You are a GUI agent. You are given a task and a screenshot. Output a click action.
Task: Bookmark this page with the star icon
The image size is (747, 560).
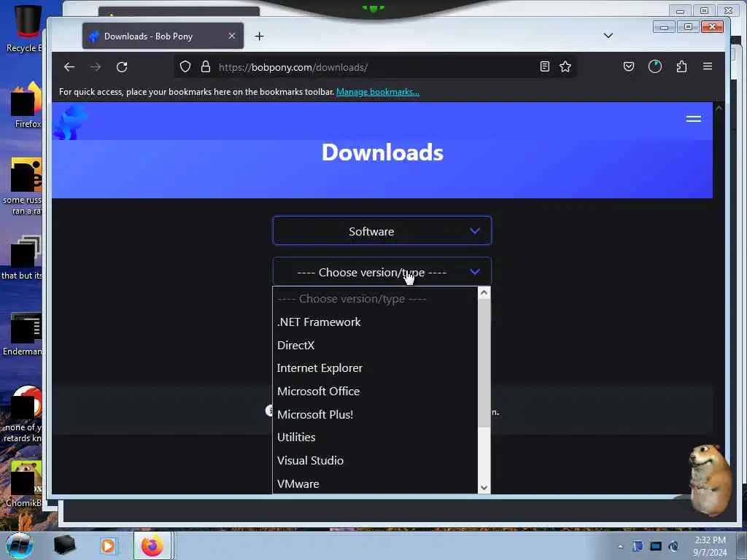(565, 66)
